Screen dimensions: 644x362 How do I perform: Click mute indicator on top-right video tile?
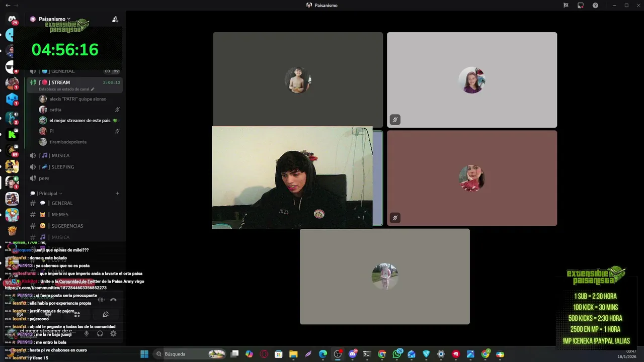coord(395,120)
